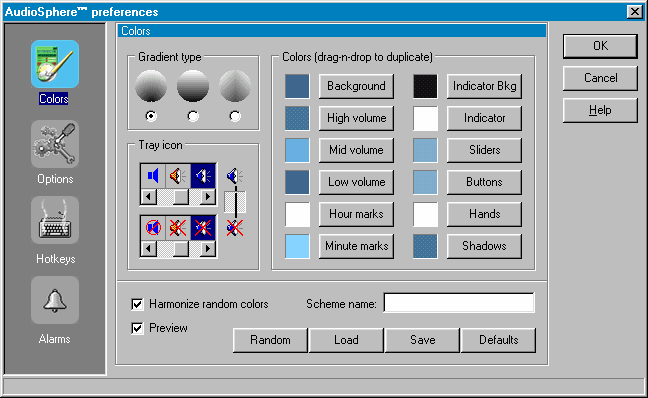Click the Sliders button
Image resolution: width=648 pixels, height=398 pixels.
(x=484, y=150)
